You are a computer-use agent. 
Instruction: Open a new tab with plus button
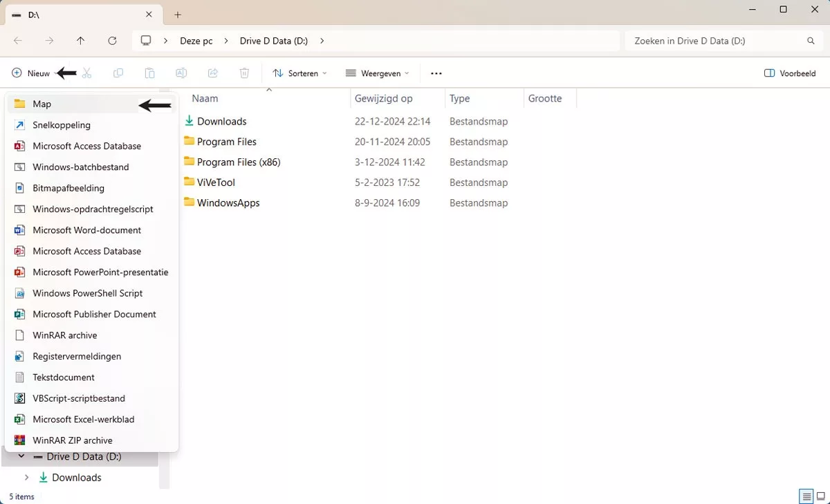[178, 15]
